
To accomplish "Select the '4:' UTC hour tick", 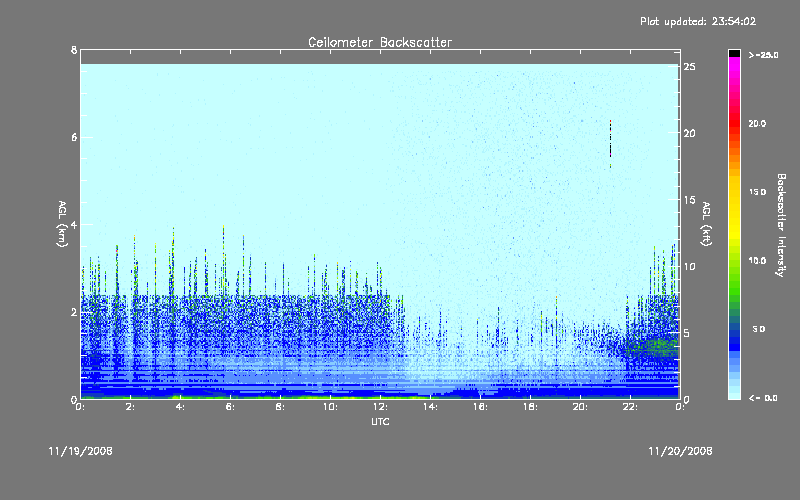I will click(x=180, y=407).
